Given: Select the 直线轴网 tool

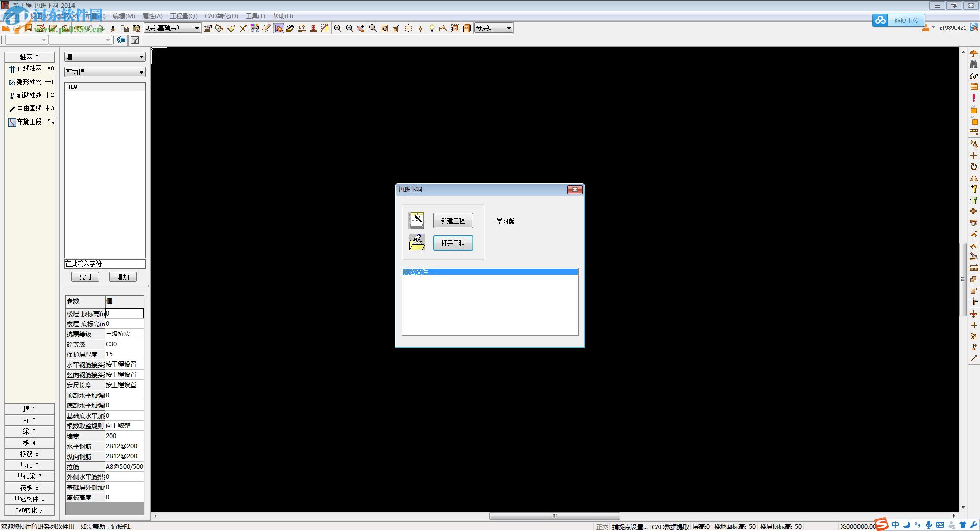Looking at the screenshot, I should [x=31, y=68].
